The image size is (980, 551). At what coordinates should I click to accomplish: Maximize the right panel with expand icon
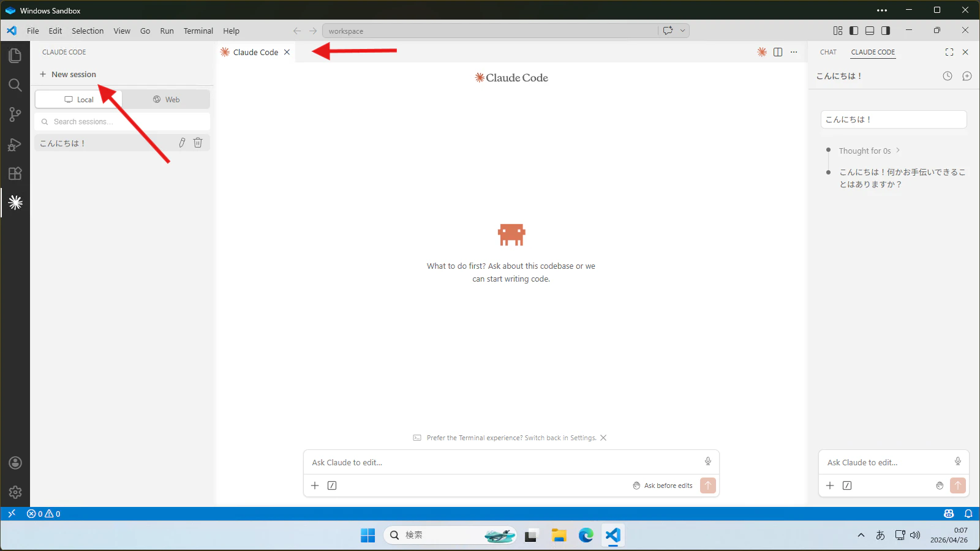click(x=949, y=52)
